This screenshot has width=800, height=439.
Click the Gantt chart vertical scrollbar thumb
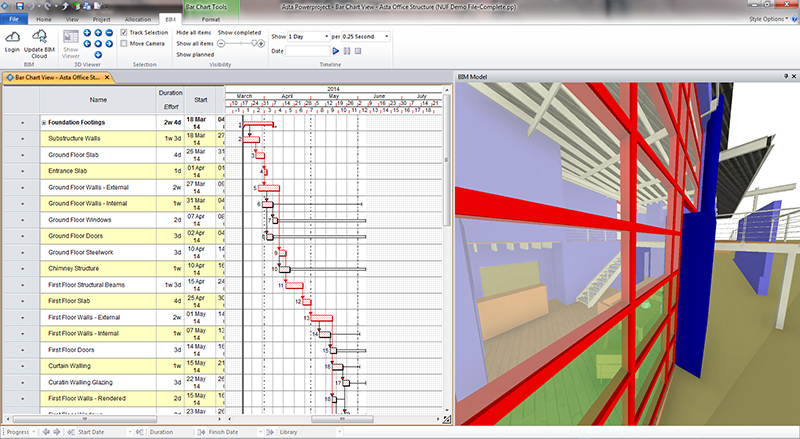447,160
